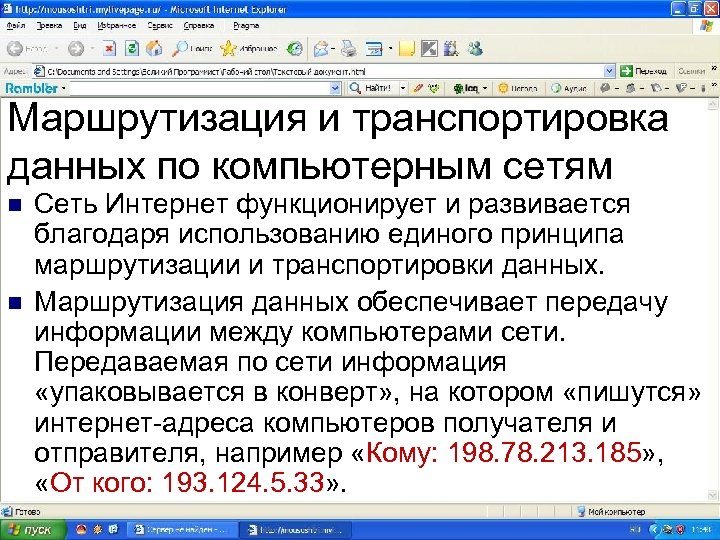Click the gray arrow square toolbar icon
This screenshot has width=720, height=540.
point(429,48)
